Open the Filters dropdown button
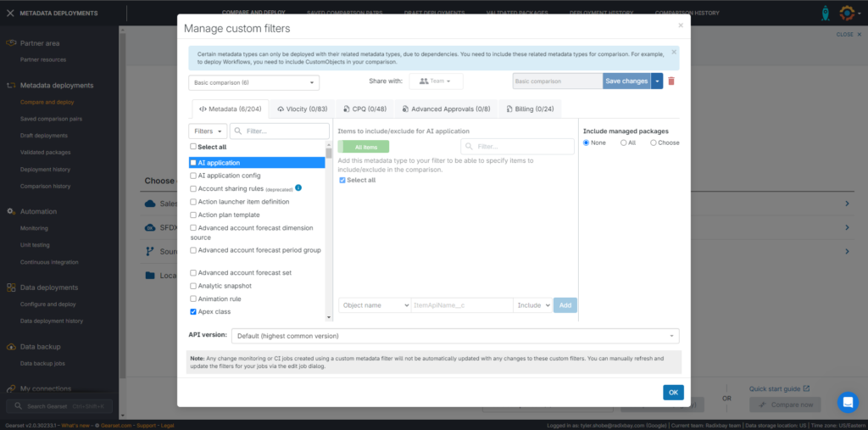 (208, 131)
